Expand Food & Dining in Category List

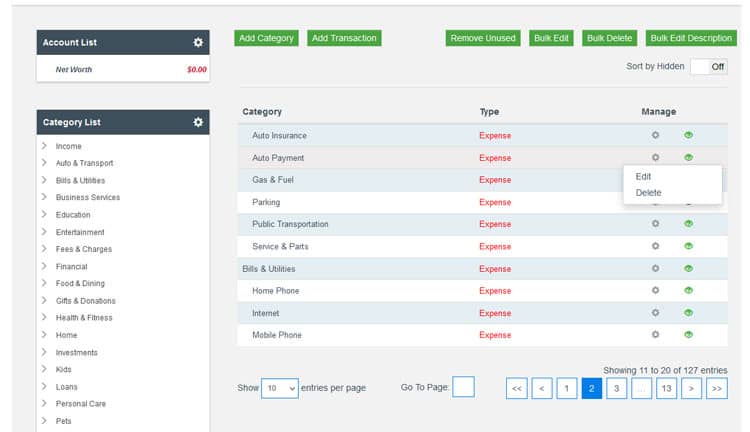(x=45, y=283)
